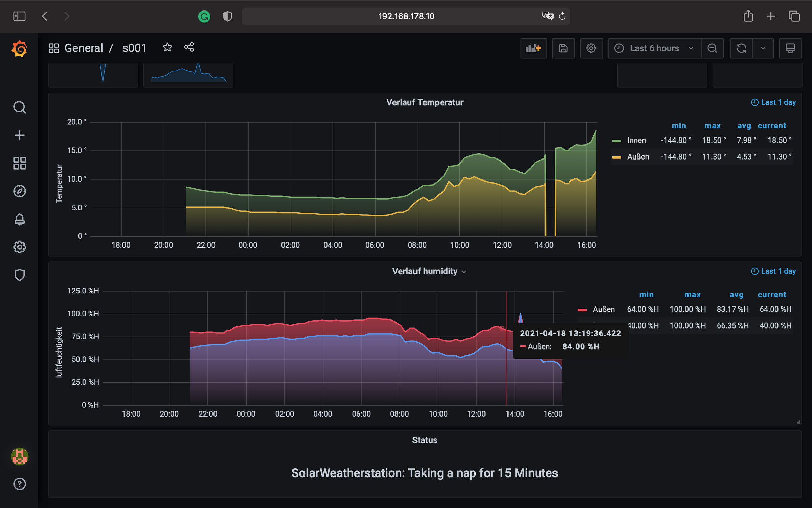This screenshot has width=812, height=508.
Task: Click the Add panel toolbar icon
Action: point(533,48)
